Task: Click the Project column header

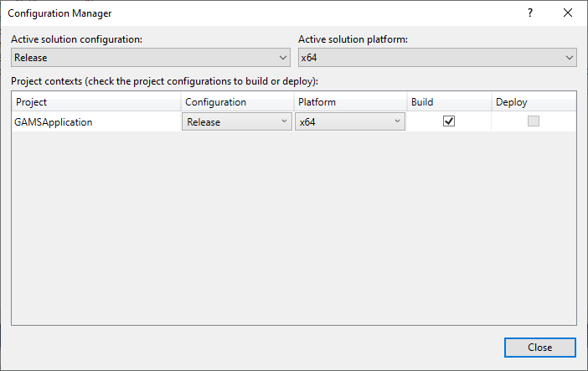Action: (x=96, y=102)
